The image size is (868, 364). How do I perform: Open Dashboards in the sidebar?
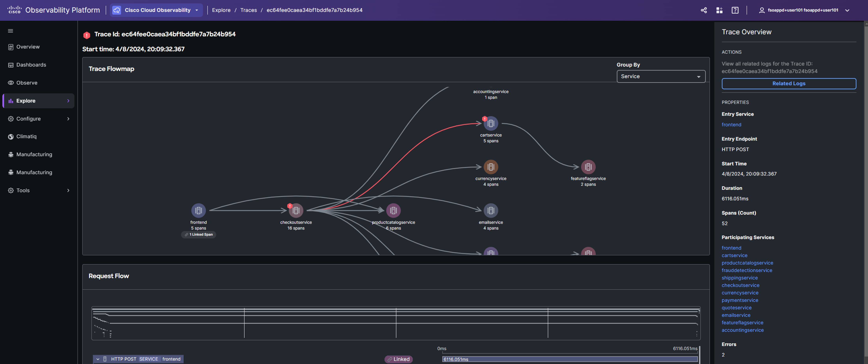point(31,65)
